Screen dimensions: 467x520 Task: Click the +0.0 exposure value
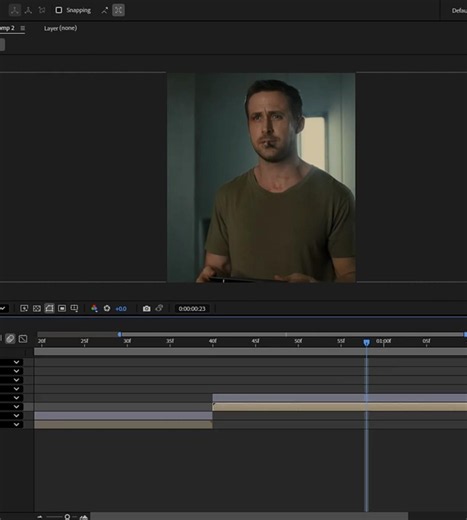tap(121, 309)
